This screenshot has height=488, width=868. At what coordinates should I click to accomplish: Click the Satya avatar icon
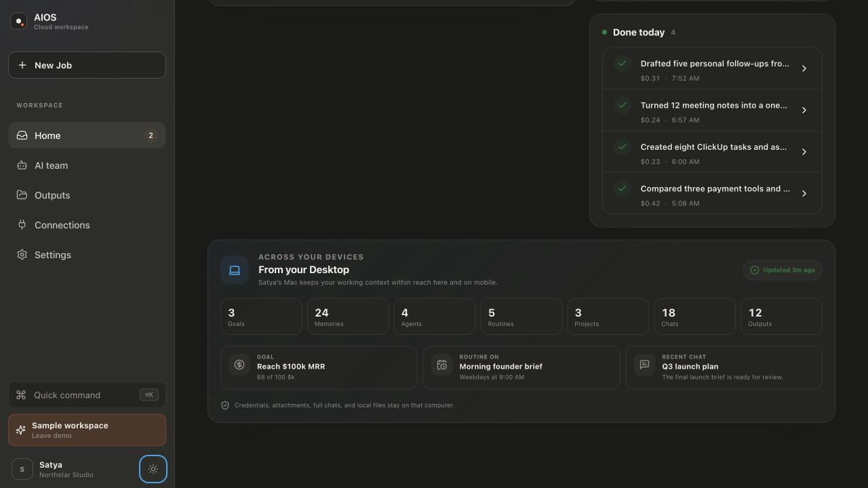pos(22,469)
